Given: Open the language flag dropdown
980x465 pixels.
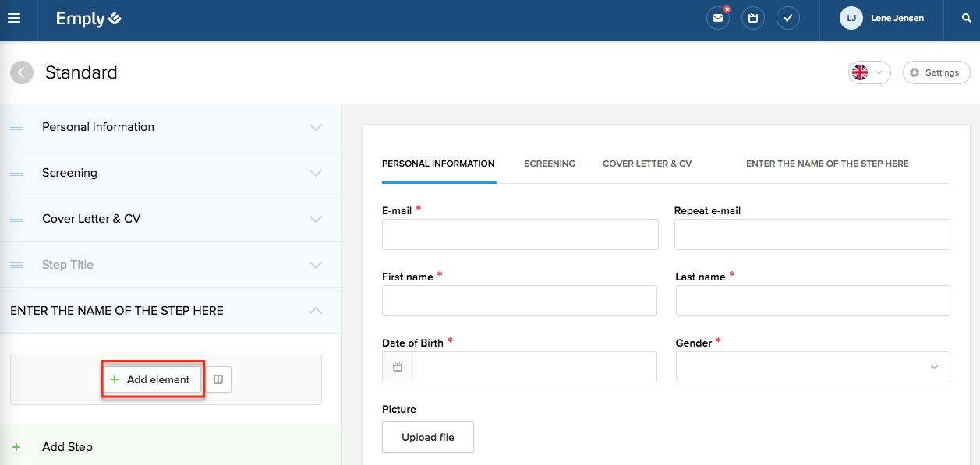Looking at the screenshot, I should point(869,72).
